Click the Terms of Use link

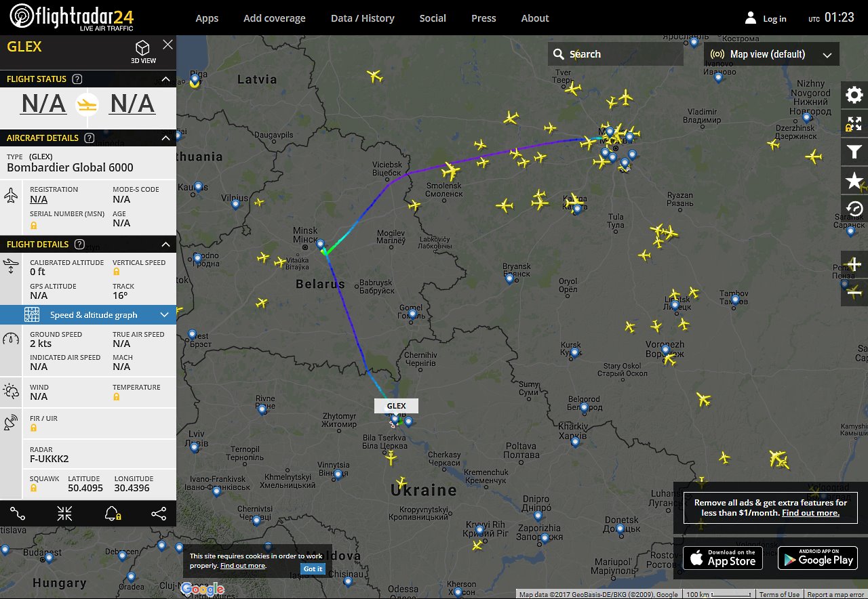tap(779, 595)
